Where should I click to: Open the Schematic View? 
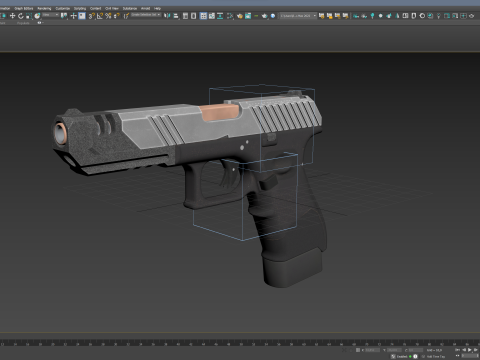tap(220, 16)
